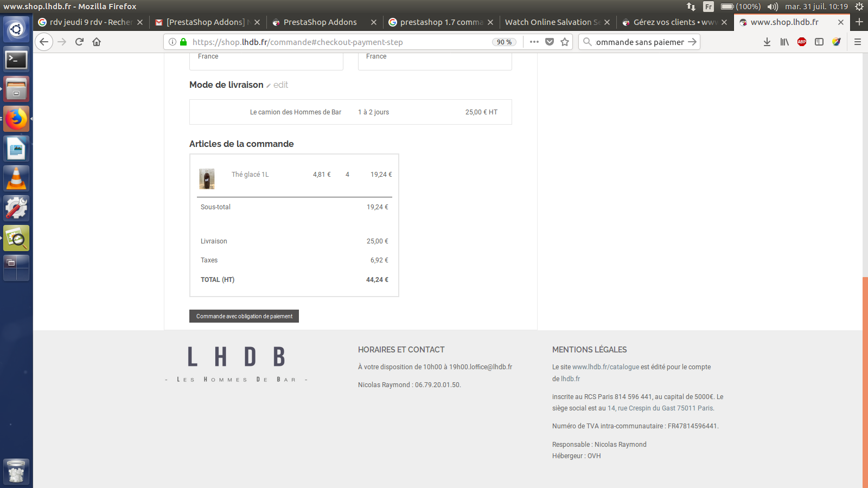
Task: Open the Firefox hamburger menu
Action: (858, 42)
